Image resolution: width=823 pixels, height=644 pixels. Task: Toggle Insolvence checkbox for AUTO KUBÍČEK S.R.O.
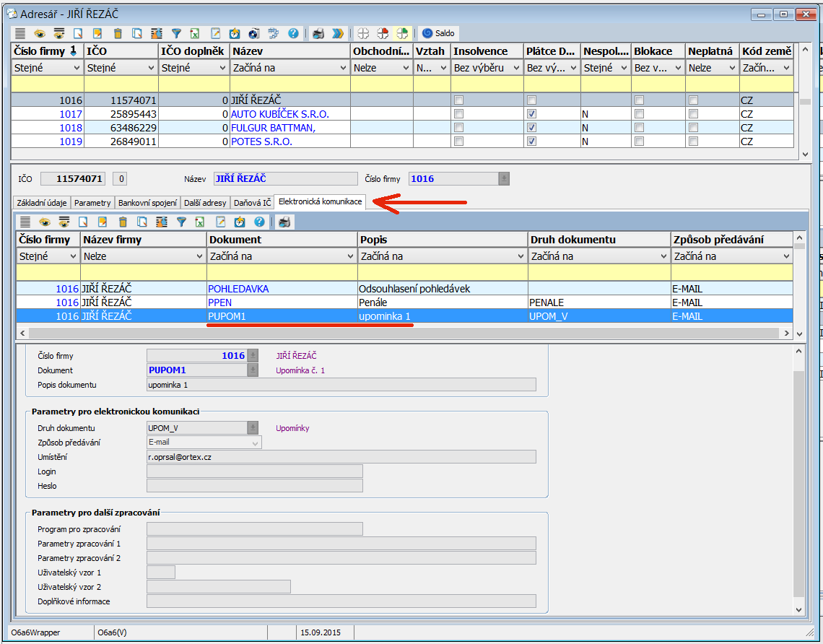[458, 114]
